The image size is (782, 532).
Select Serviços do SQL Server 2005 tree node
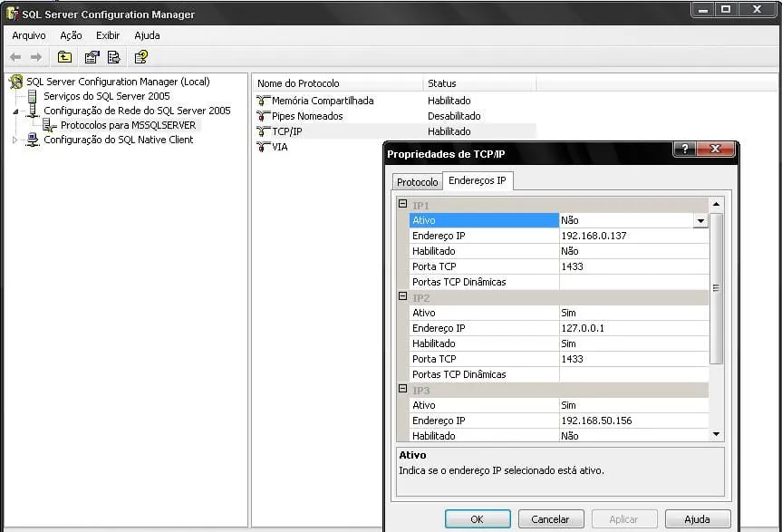[x=107, y=96]
